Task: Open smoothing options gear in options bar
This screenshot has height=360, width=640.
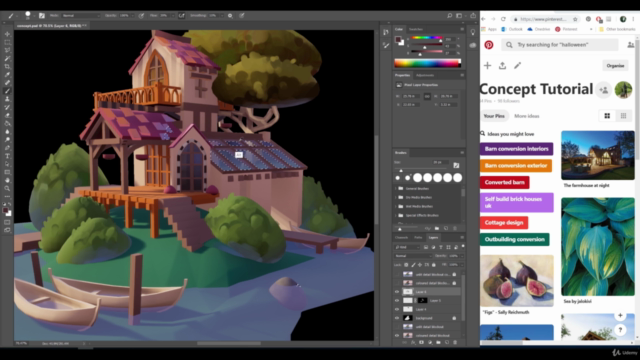Action: coord(230,16)
